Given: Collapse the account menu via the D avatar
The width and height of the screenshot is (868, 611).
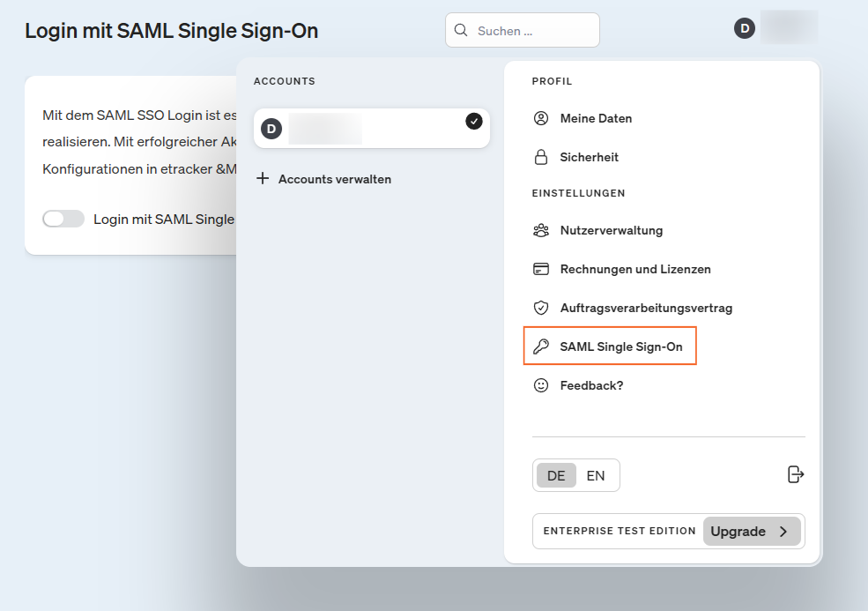Looking at the screenshot, I should pos(745,29).
